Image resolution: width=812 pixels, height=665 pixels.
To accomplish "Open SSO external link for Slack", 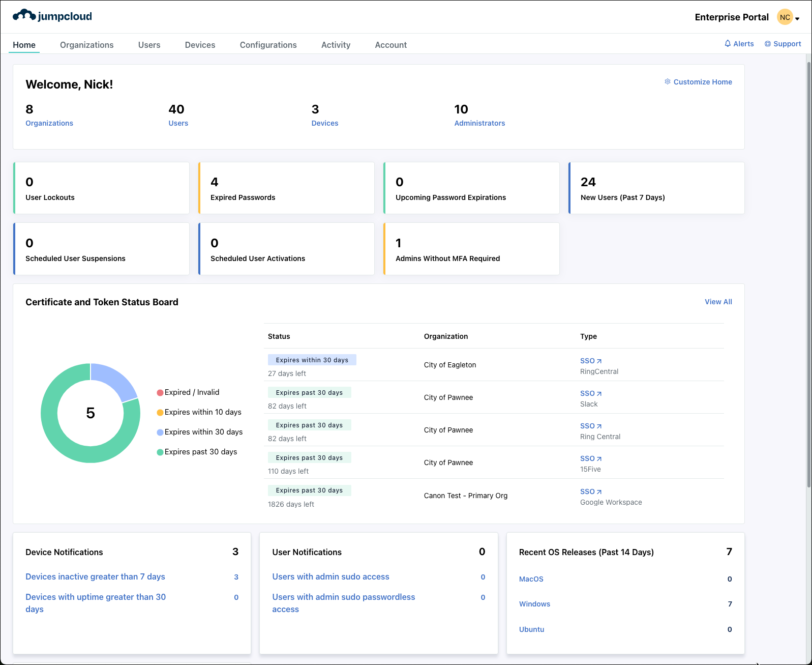I will 591,393.
